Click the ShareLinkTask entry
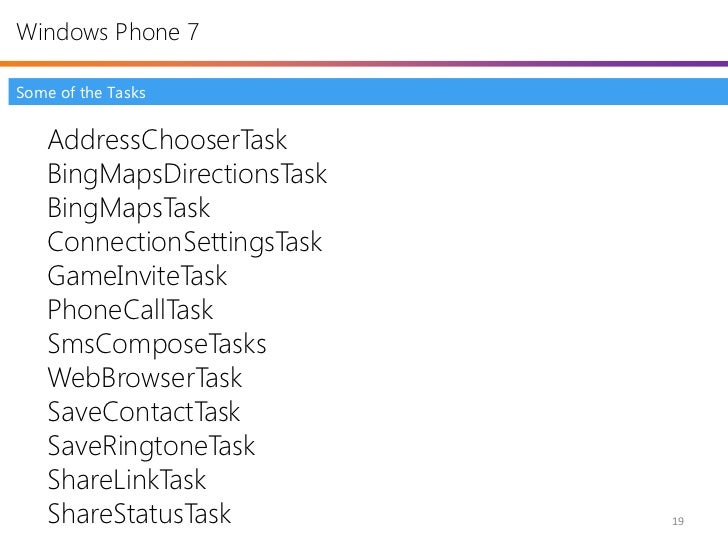 click(127, 480)
